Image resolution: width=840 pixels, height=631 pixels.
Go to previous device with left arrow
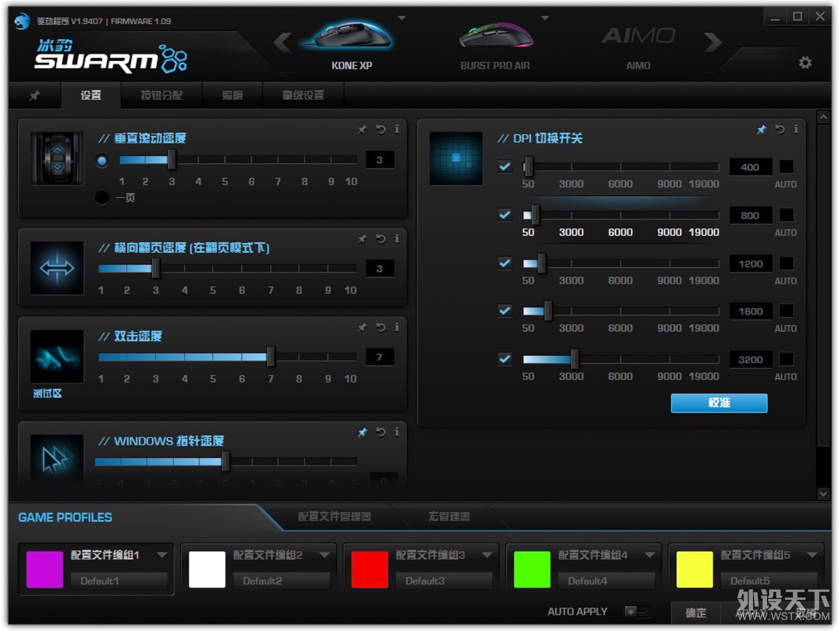pyautogui.click(x=283, y=43)
